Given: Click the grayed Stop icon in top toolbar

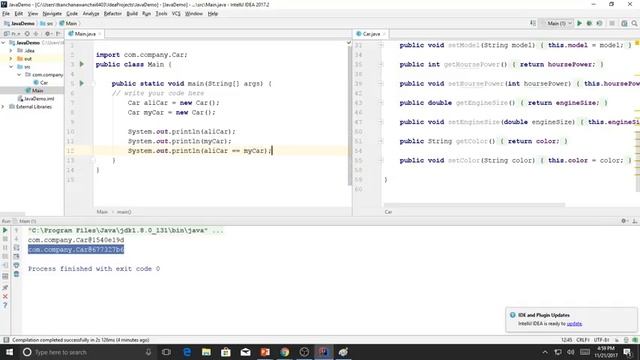Looking at the screenshot, I should [x=611, y=24].
